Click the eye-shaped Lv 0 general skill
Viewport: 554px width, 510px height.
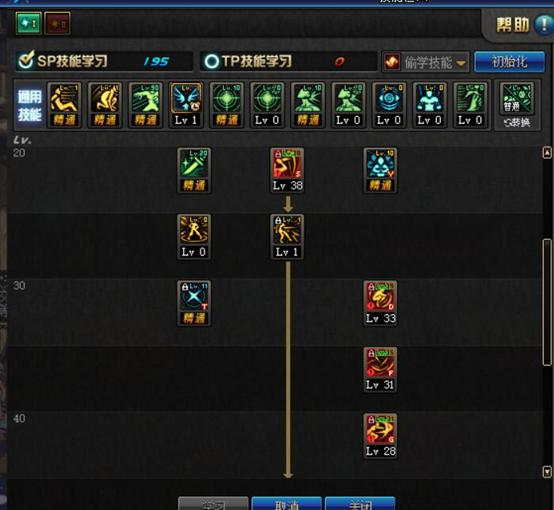point(389,105)
